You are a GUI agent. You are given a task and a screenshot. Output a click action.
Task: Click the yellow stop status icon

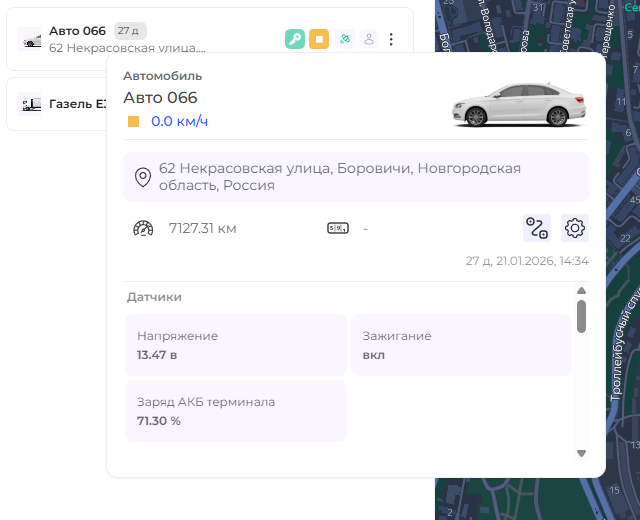coord(319,39)
